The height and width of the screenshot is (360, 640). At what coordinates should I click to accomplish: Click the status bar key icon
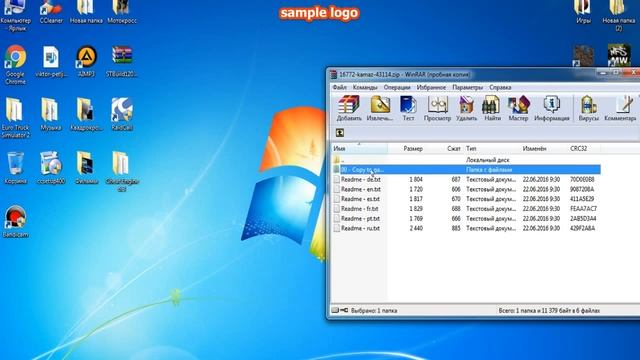click(x=344, y=311)
